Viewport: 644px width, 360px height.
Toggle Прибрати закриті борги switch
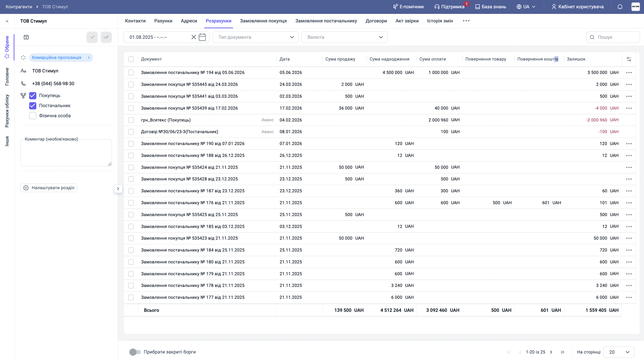135,352
